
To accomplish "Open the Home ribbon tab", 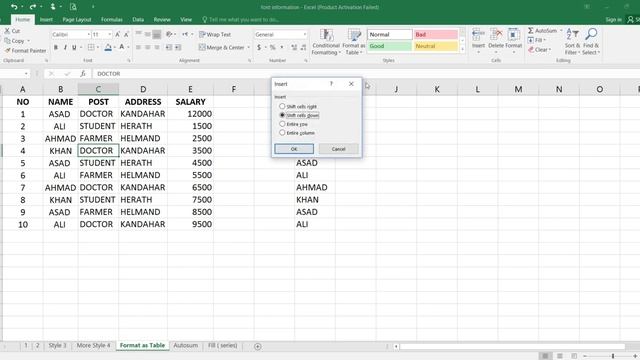I will tap(22, 20).
